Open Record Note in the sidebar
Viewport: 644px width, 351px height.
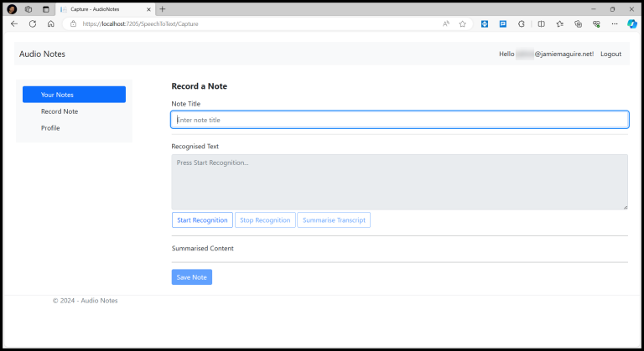[x=60, y=111]
